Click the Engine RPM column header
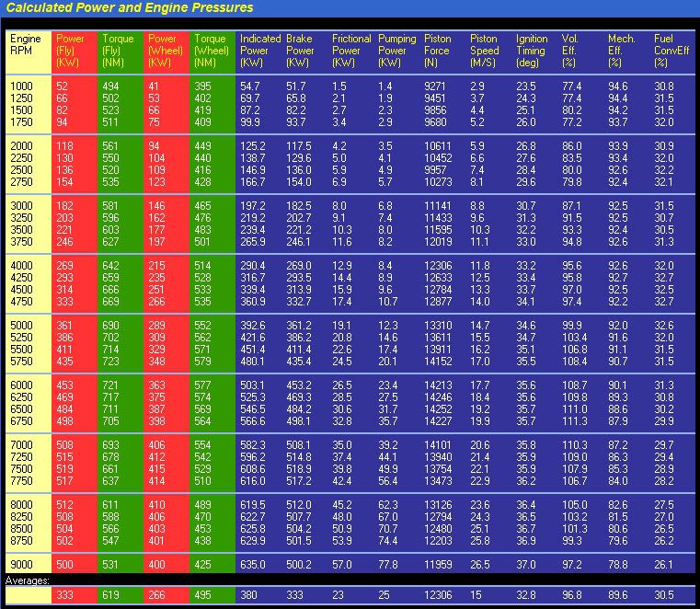This screenshot has width=700, height=609. (26, 45)
